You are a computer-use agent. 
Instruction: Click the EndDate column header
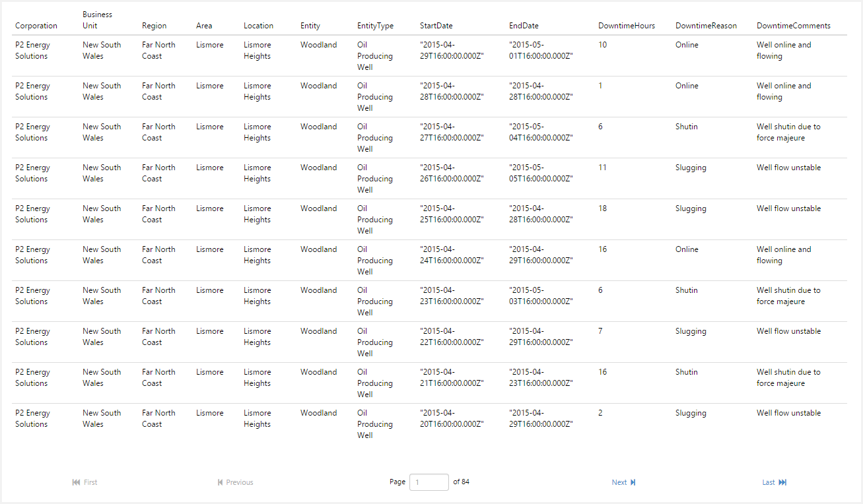[x=524, y=26]
